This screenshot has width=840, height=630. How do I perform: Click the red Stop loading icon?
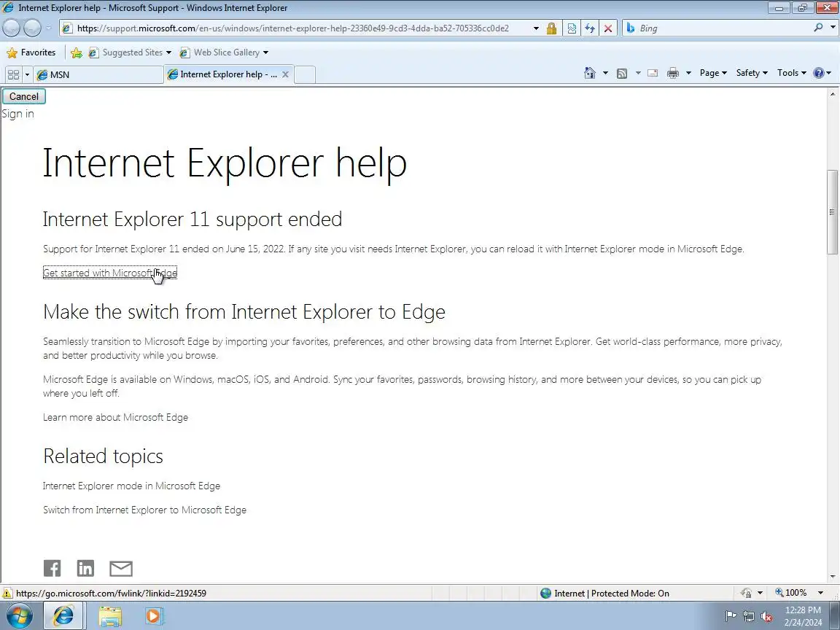coord(608,28)
